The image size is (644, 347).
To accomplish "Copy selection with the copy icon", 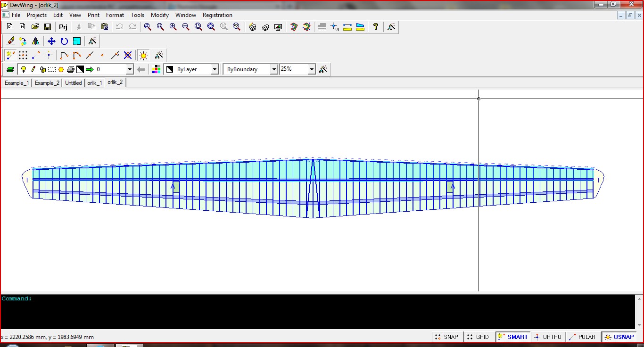I will pos(91,27).
